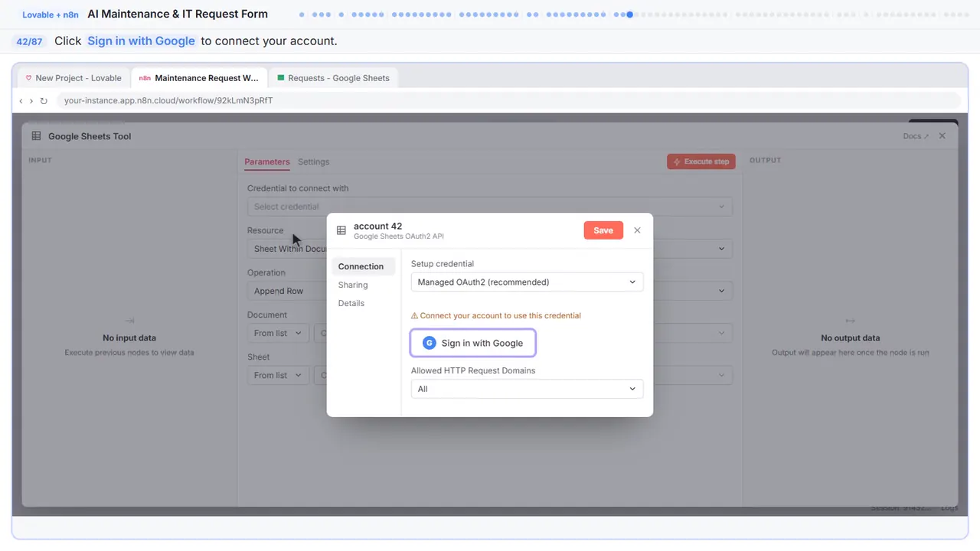980x551 pixels.
Task: Switch to the New Project - Lovable tab
Action: tap(73, 78)
